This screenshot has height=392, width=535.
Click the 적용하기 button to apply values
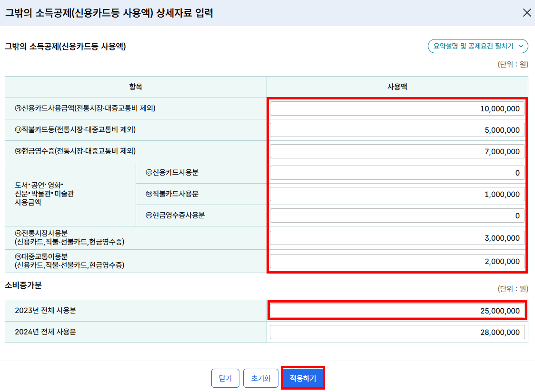click(303, 378)
